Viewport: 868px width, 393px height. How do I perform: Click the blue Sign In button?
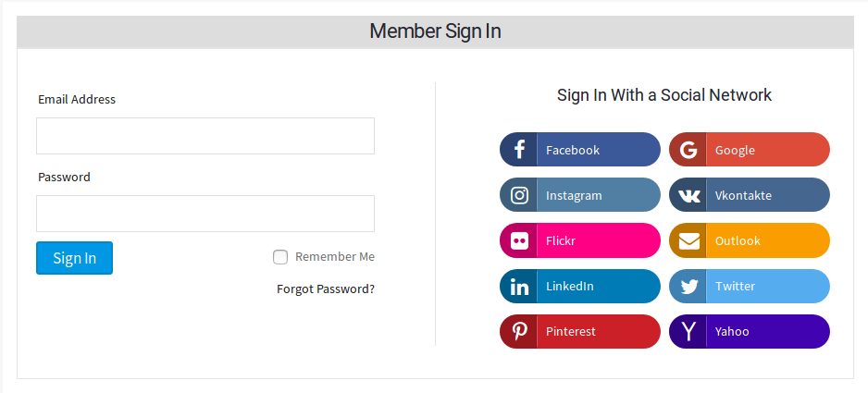click(74, 258)
